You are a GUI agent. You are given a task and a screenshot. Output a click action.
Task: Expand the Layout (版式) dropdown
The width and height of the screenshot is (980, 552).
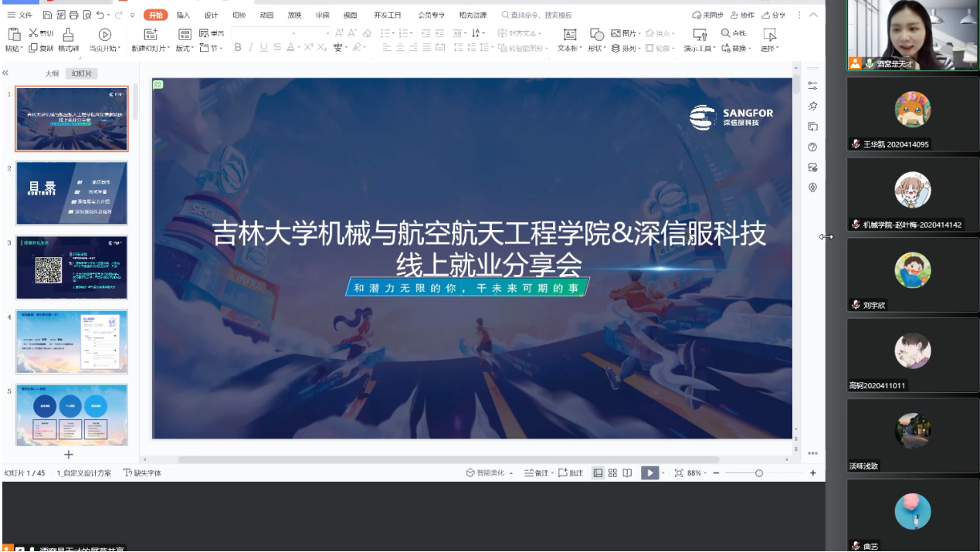point(185,48)
